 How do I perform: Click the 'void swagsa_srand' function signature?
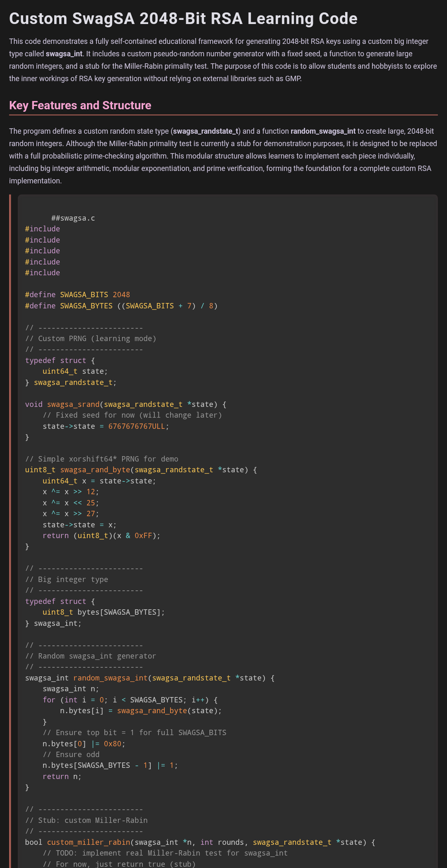[126, 404]
